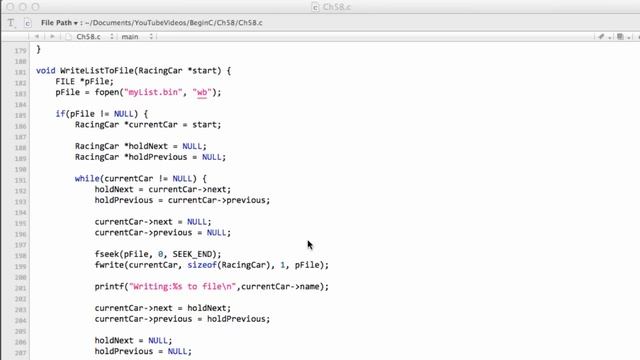Minimize the window with the middle title bar button
Viewport: 640px width, 360px height.
coord(23,7)
